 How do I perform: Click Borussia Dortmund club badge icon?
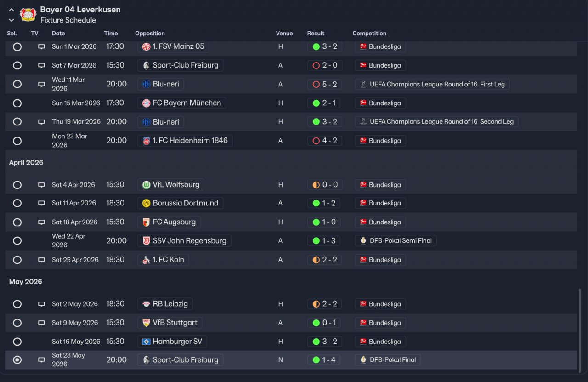click(146, 203)
